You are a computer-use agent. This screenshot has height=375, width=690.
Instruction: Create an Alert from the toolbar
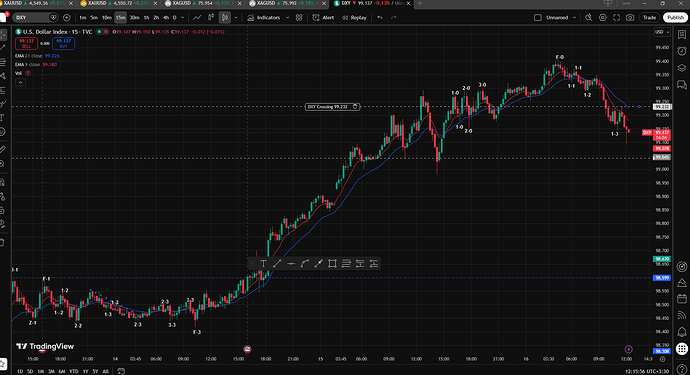pos(323,18)
